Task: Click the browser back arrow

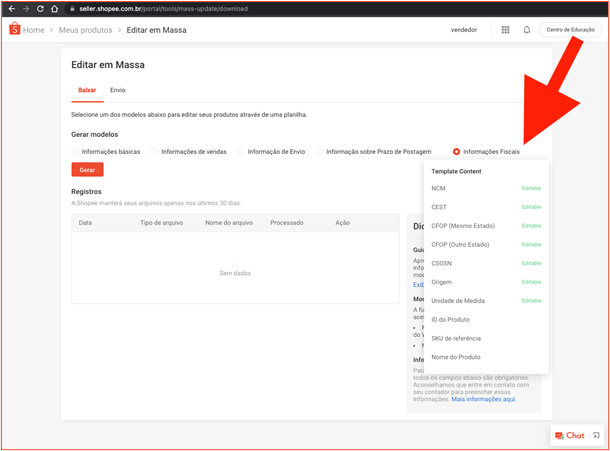Action: (11, 8)
